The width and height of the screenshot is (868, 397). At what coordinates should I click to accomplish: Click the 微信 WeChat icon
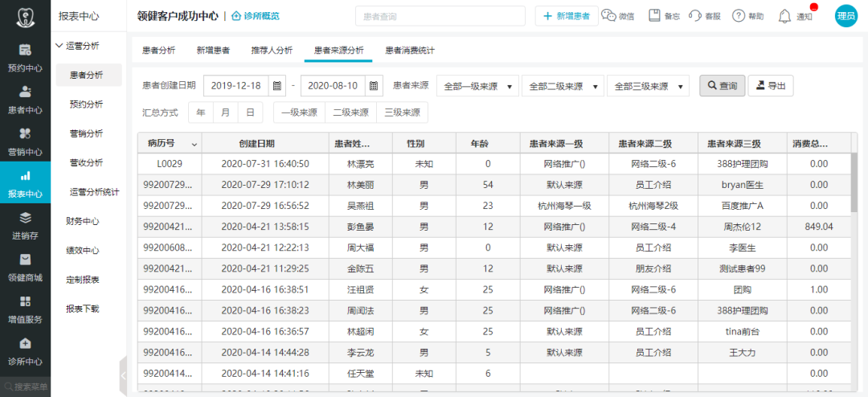tap(609, 15)
